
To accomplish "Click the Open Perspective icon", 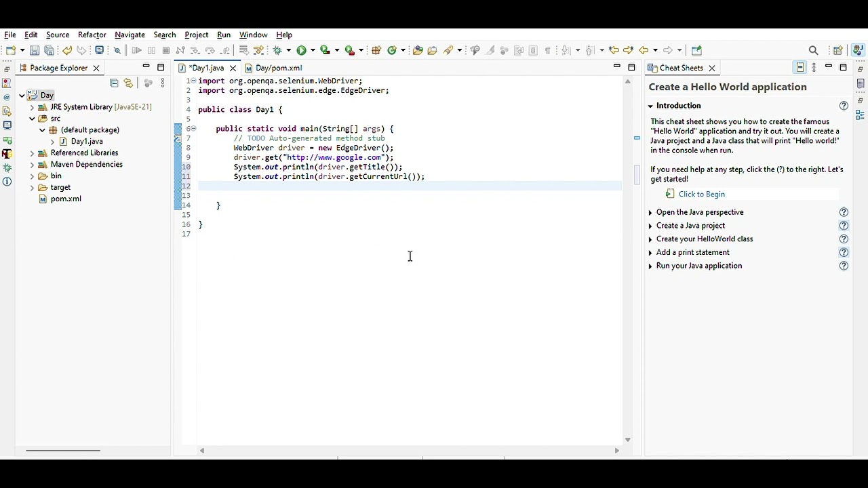I will [837, 50].
